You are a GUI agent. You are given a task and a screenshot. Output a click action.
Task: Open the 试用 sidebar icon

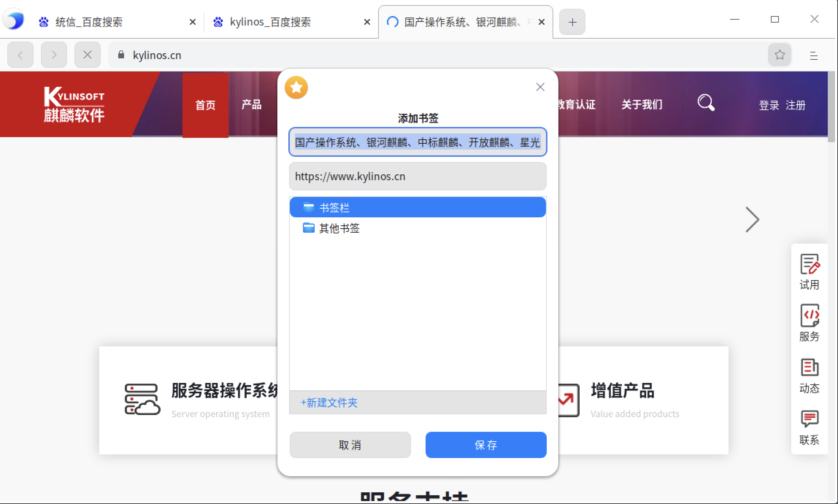click(x=810, y=272)
